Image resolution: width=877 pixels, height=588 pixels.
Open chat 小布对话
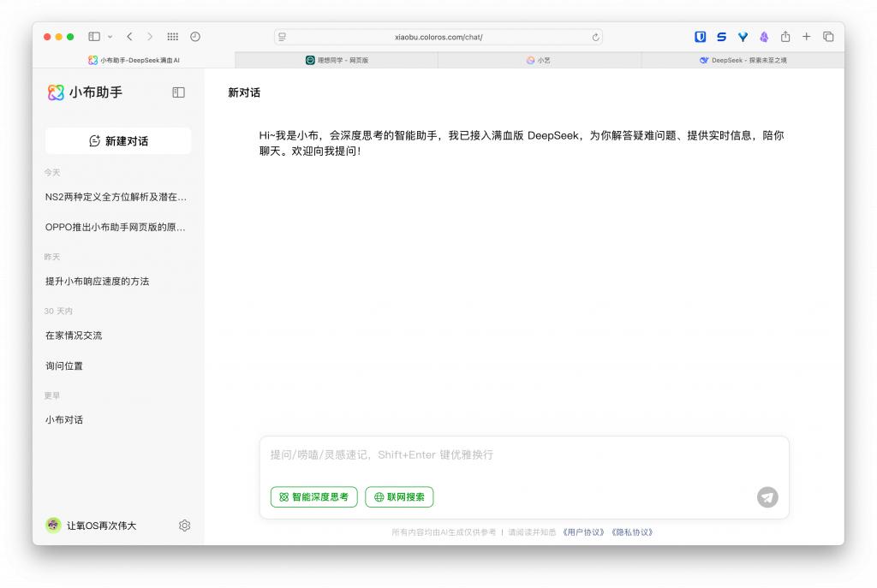click(64, 419)
